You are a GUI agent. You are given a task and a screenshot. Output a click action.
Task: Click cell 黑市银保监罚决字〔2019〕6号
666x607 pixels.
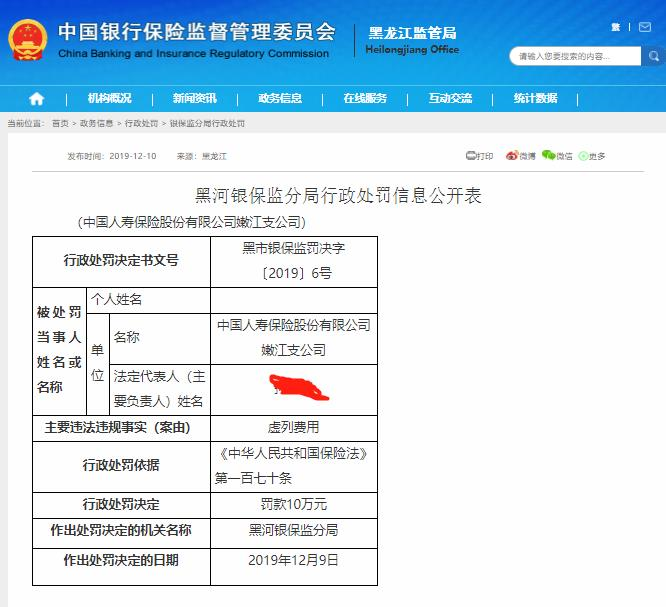(294, 262)
